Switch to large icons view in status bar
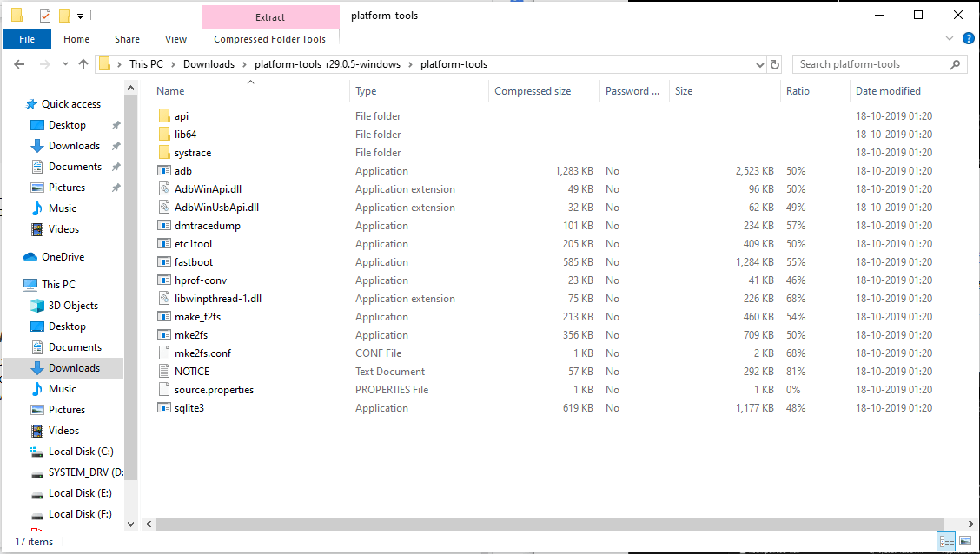Screen dimensions: 980x554 [x=965, y=541]
